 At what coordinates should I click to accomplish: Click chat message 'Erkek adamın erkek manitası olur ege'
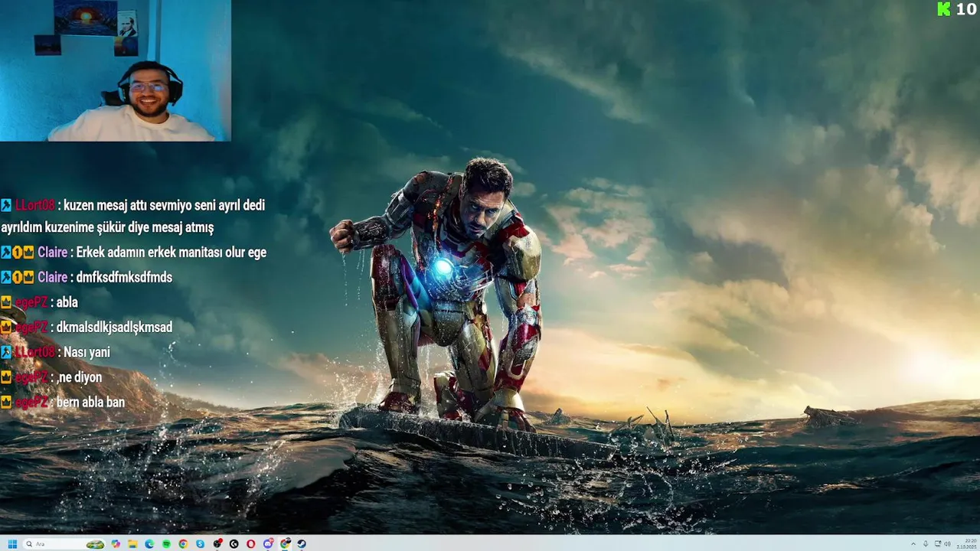(171, 252)
